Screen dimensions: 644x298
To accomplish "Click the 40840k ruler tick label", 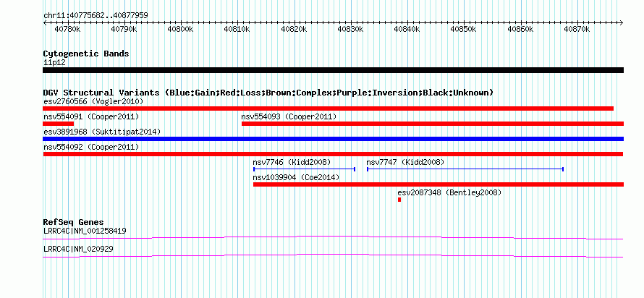I will point(407,30).
